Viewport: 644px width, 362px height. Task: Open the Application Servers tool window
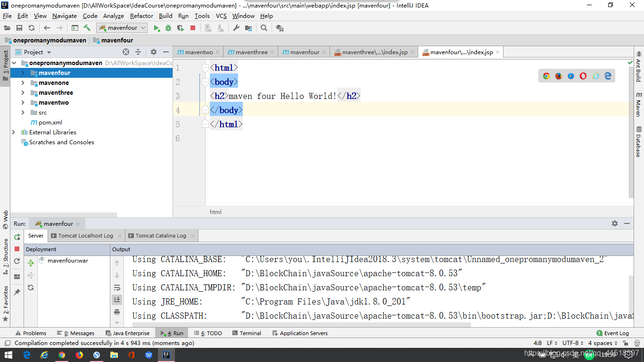coord(299,333)
